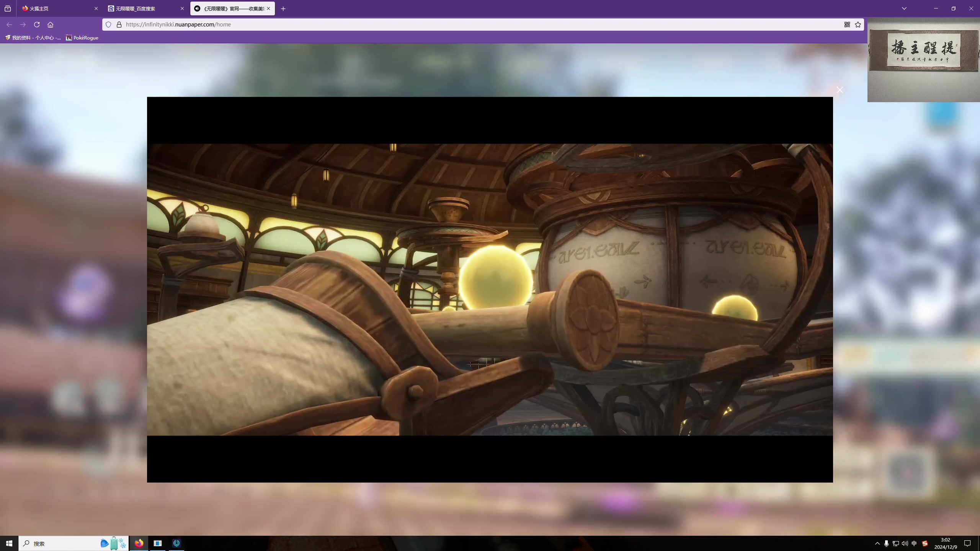The width and height of the screenshot is (980, 551).
Task: Go back to previous page
Action: tap(9, 24)
